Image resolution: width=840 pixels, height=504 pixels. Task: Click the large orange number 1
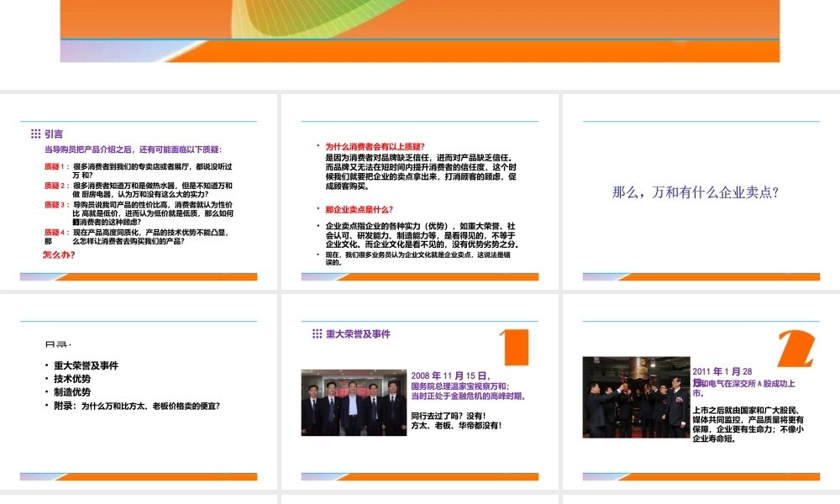(516, 347)
